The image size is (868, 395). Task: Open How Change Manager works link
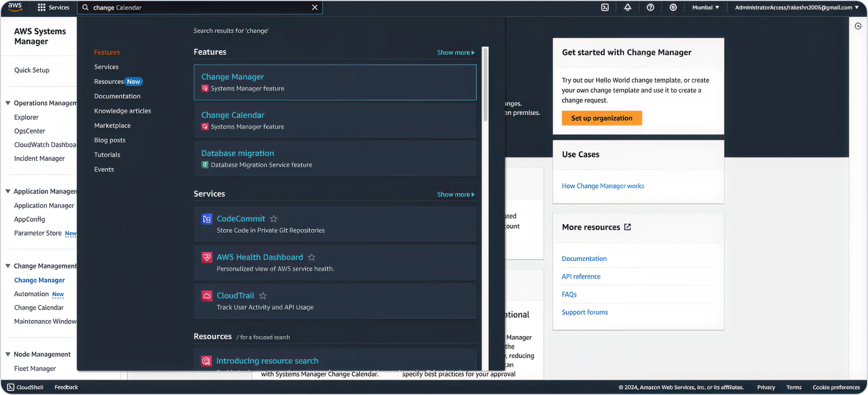(603, 186)
